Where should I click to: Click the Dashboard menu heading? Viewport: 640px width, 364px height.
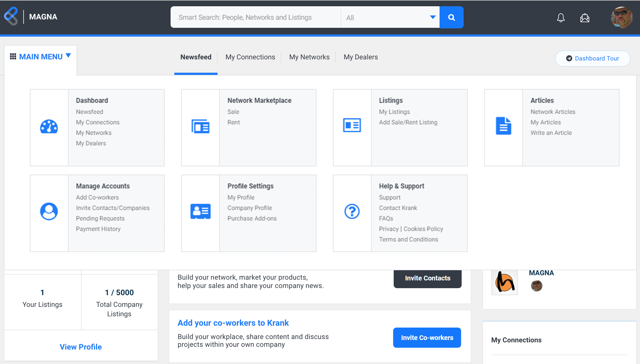click(x=92, y=100)
